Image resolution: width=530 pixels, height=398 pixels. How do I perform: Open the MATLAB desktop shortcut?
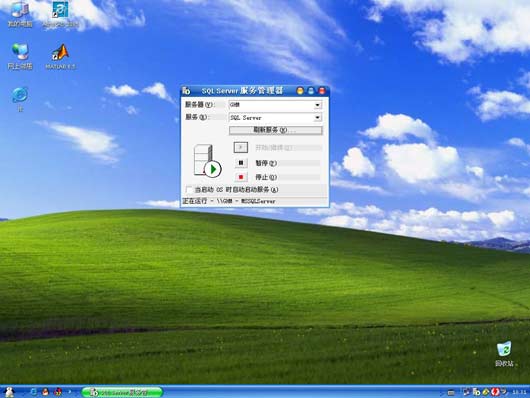(61, 57)
